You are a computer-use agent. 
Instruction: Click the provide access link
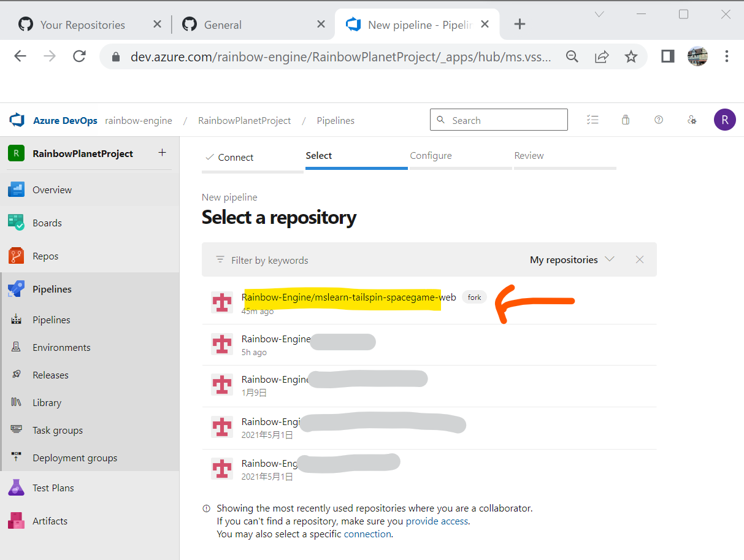[x=437, y=521]
